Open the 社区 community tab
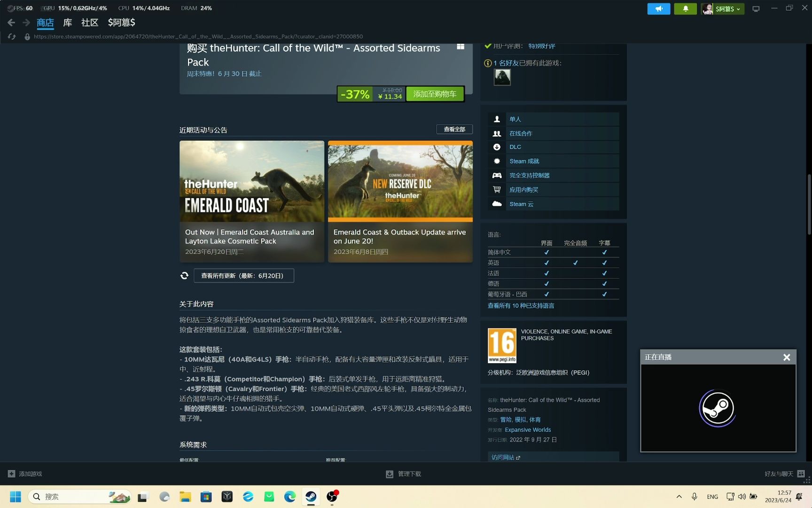This screenshot has width=812, height=508. [90, 23]
